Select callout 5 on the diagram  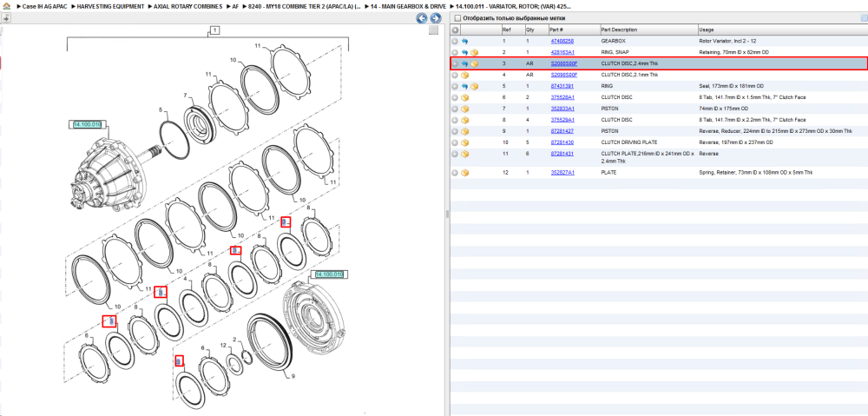pos(160,109)
